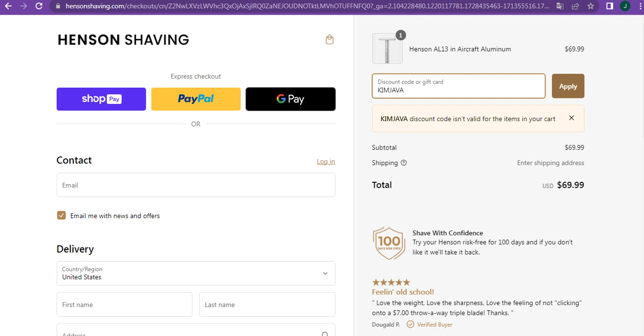The height and width of the screenshot is (336, 644).
Task: Apply the discount code
Action: tap(568, 86)
